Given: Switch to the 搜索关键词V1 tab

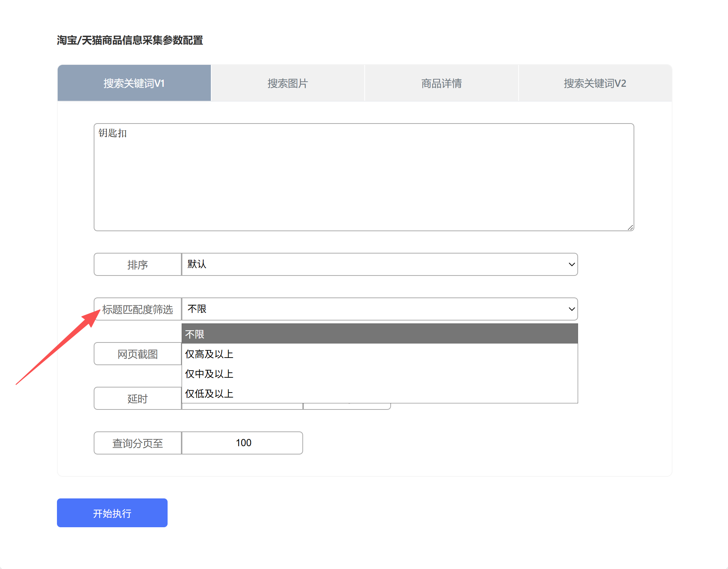Looking at the screenshot, I should pyautogui.click(x=134, y=83).
